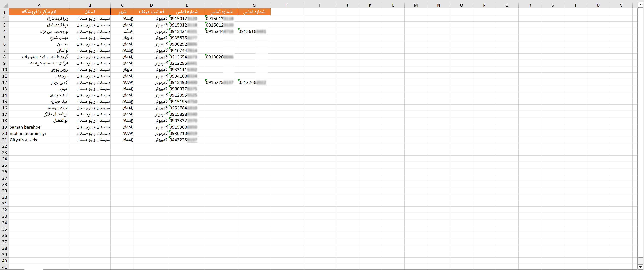Click 'کامپیوتر' cell in row 2
The width and height of the screenshot is (644, 270).
tap(151, 18)
